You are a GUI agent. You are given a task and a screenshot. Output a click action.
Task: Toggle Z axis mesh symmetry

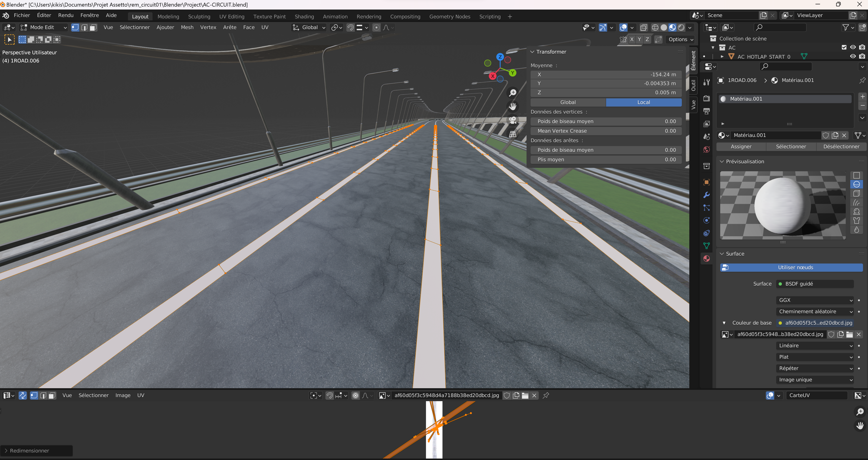[647, 39]
